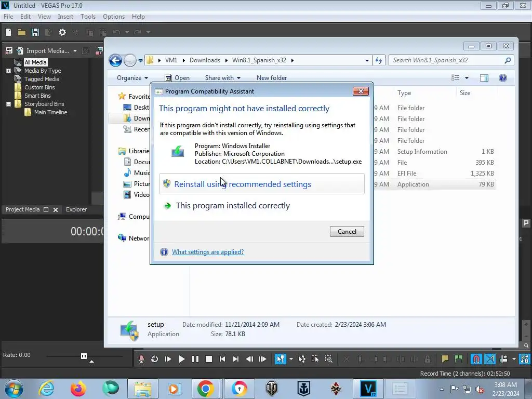Open What settings are applied link
The image size is (532, 399).
[x=208, y=252]
